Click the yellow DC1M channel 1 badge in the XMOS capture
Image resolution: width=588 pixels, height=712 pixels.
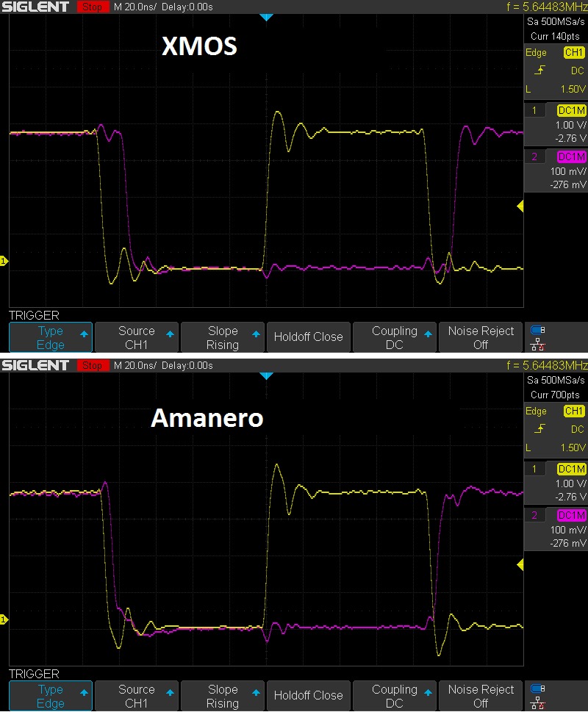pos(572,110)
